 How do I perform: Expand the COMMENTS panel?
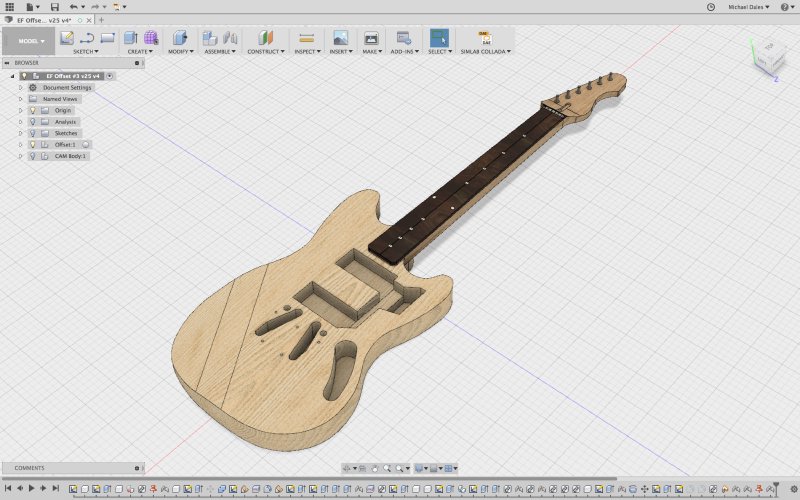tap(137, 468)
